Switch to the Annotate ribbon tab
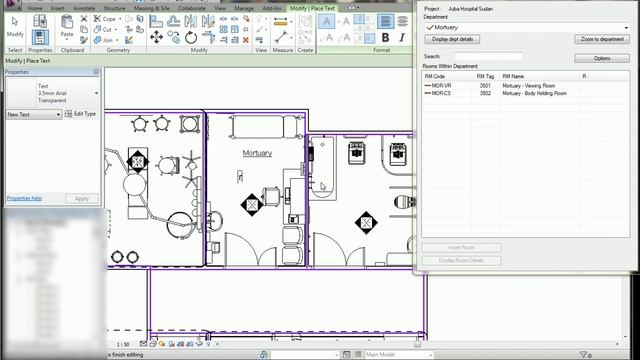The width and height of the screenshot is (640, 360). coord(84,8)
